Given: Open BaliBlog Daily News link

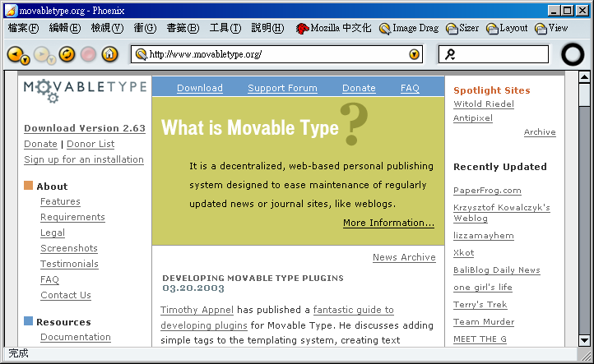Looking at the screenshot, I should (497, 270).
